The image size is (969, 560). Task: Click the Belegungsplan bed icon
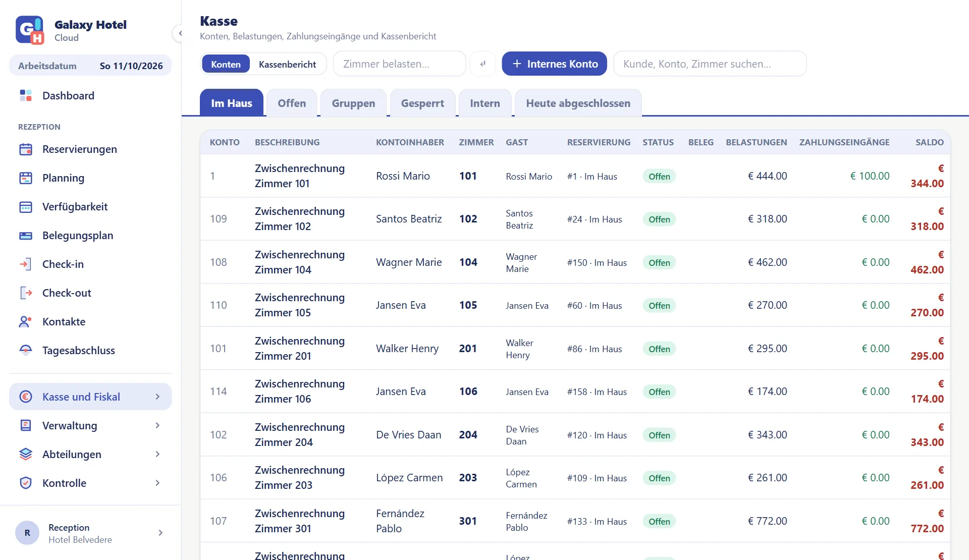tap(26, 236)
